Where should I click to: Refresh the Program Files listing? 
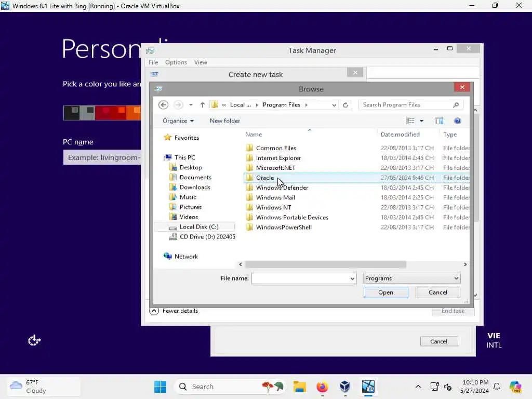coord(345,105)
